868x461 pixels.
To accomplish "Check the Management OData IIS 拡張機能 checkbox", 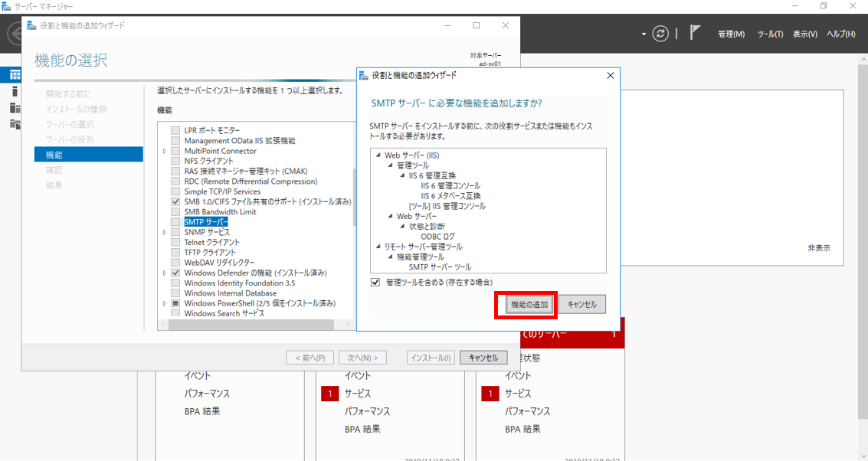I will click(x=175, y=141).
